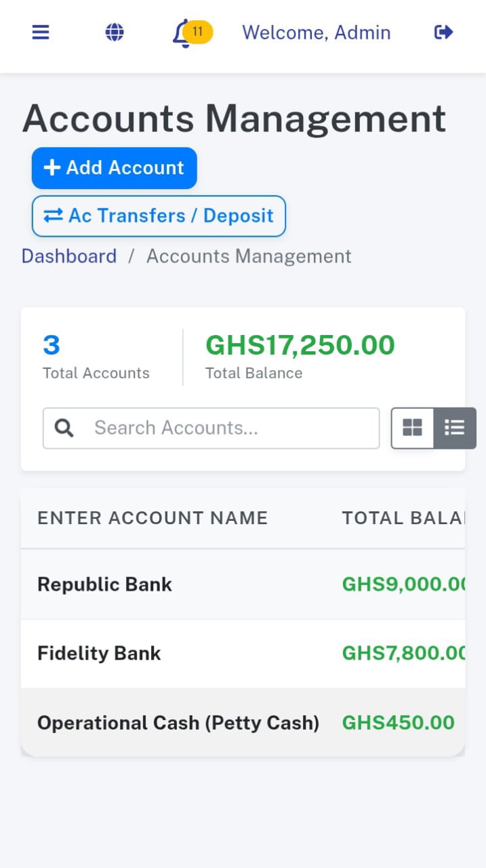Open the Welcome, Admin user menu
486x868 pixels.
point(316,33)
